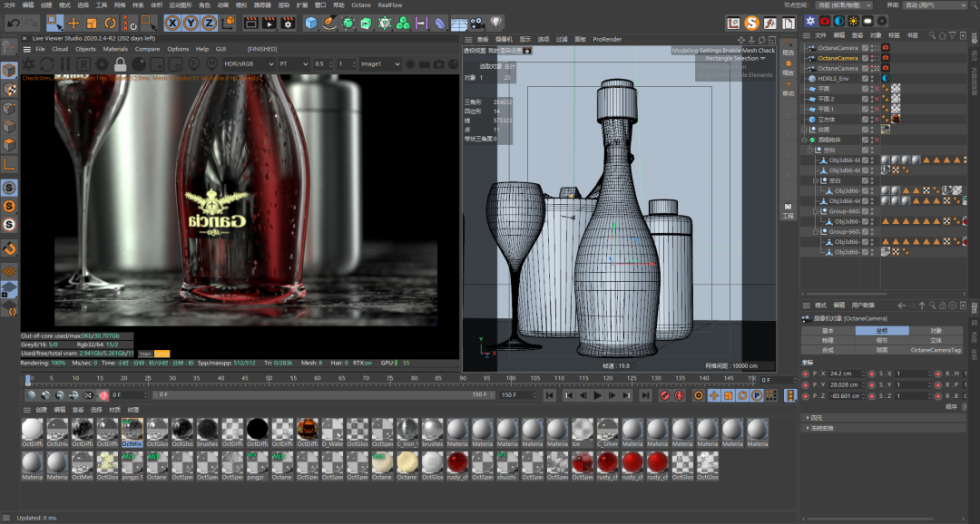Click the 物理 attribute tab button

click(x=828, y=340)
